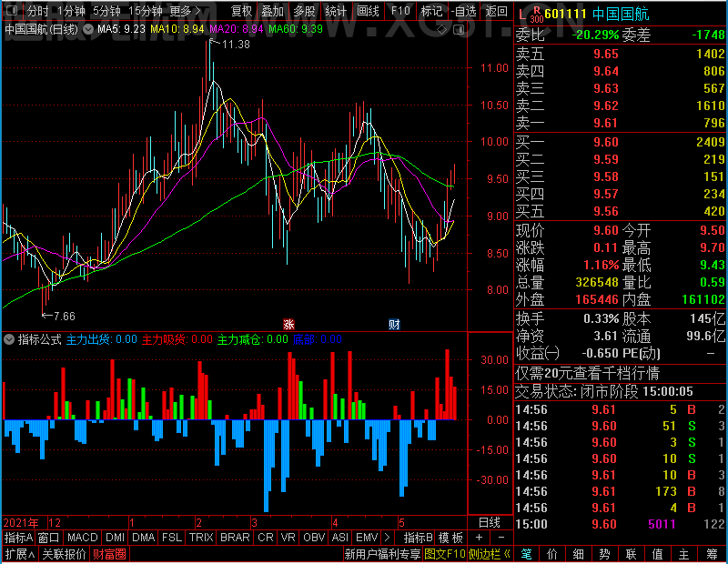Select the 5分钟 timeframe
The image size is (728, 564).
click(x=106, y=10)
